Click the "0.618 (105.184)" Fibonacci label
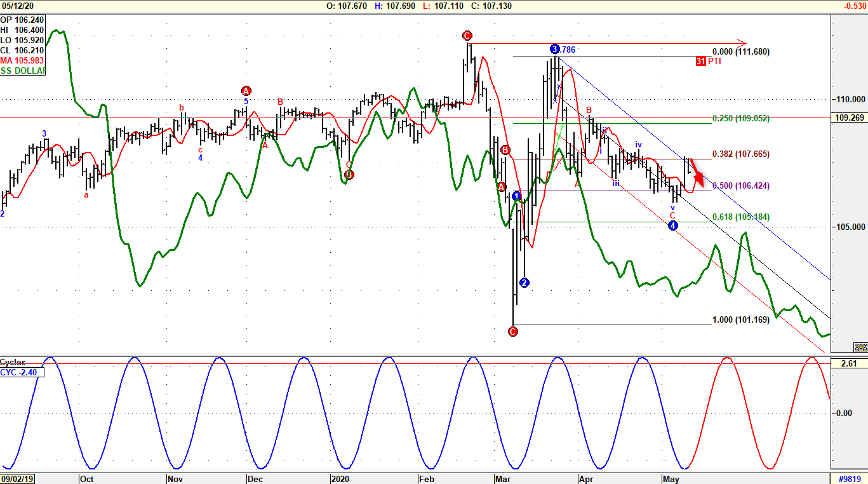 click(x=741, y=217)
